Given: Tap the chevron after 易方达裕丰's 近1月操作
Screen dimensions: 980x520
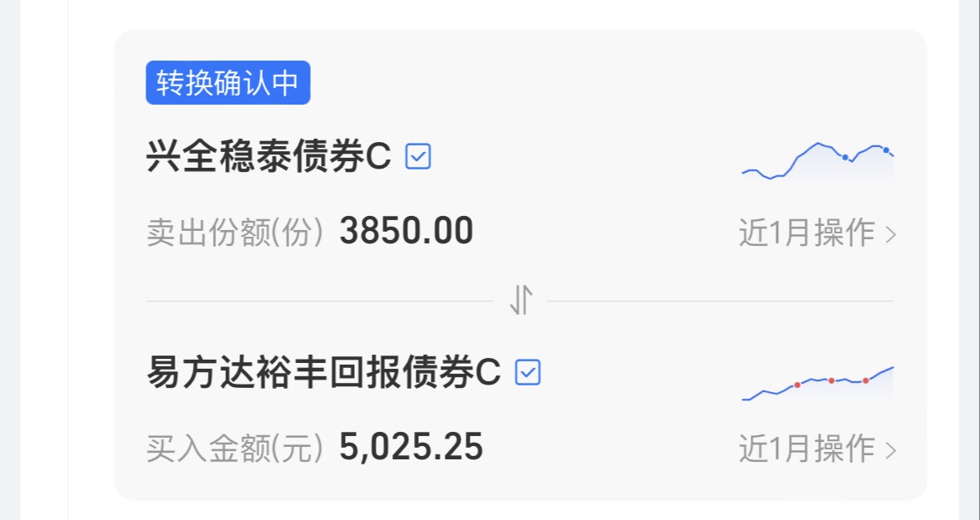Looking at the screenshot, I should click(891, 451).
